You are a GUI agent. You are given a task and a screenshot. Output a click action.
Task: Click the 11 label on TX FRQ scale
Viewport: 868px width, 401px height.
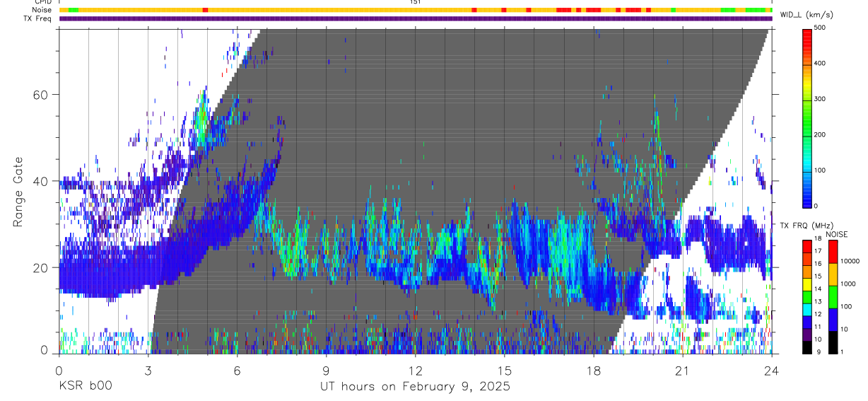click(818, 327)
